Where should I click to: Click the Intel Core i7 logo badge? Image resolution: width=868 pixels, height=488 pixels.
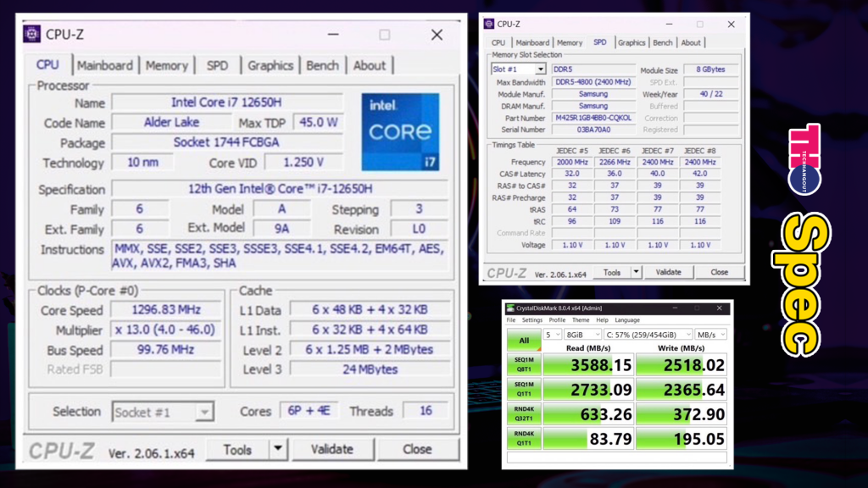click(x=400, y=131)
